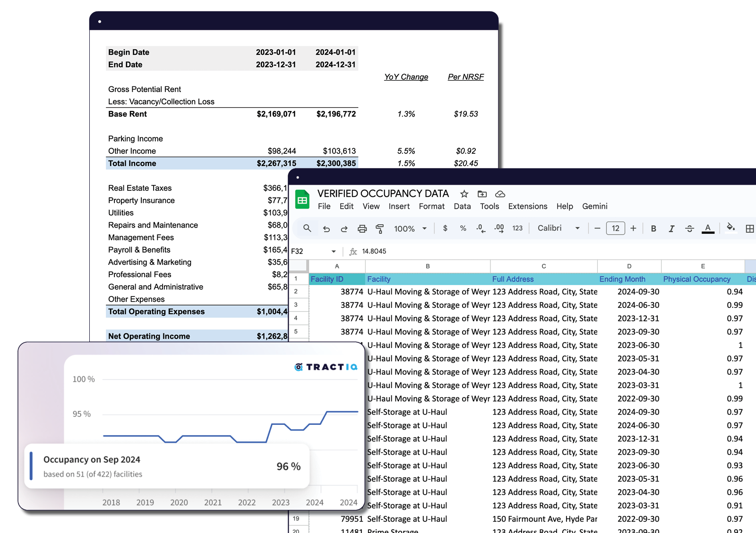Screen dimensions: 756x533
Task: Click the move to folder icon
Action: (x=482, y=194)
